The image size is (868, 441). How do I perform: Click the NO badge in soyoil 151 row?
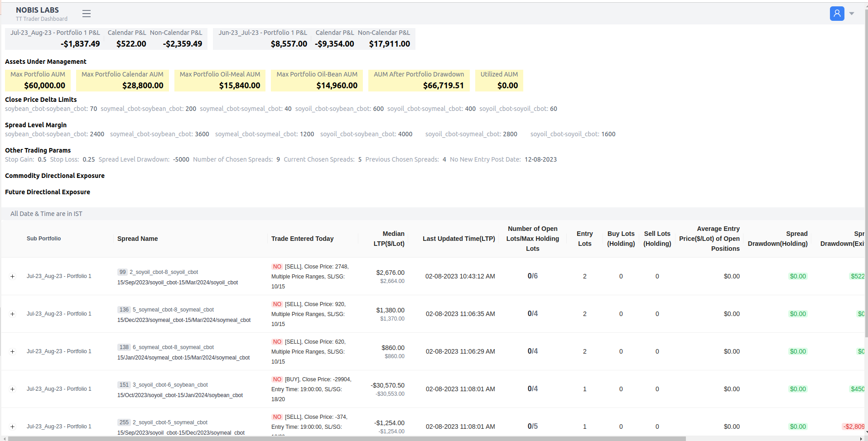click(x=277, y=379)
